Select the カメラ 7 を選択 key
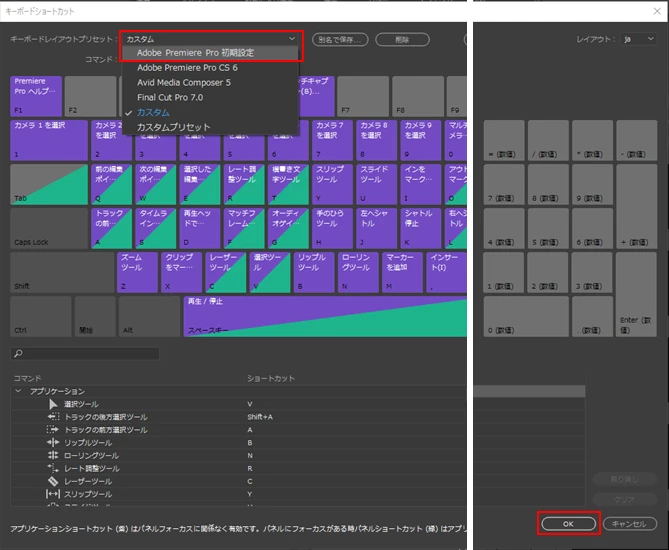The height and width of the screenshot is (550, 669). click(332, 140)
